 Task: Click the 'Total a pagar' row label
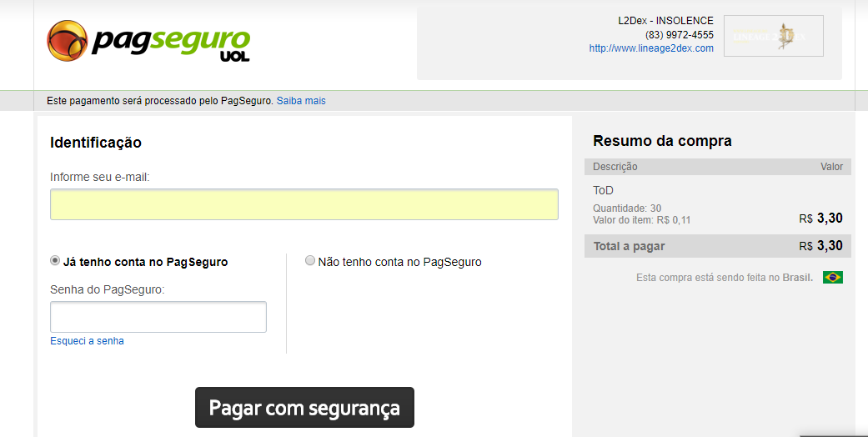click(x=629, y=246)
